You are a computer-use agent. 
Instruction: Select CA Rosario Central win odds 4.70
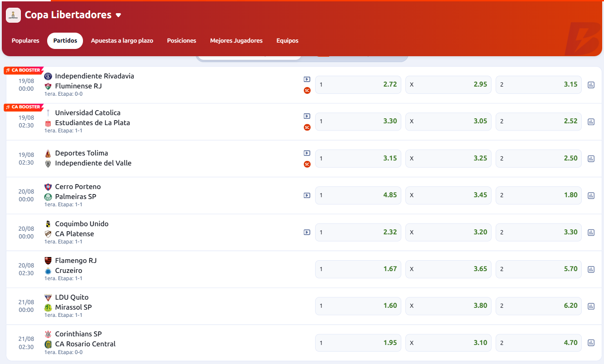pyautogui.click(x=539, y=343)
